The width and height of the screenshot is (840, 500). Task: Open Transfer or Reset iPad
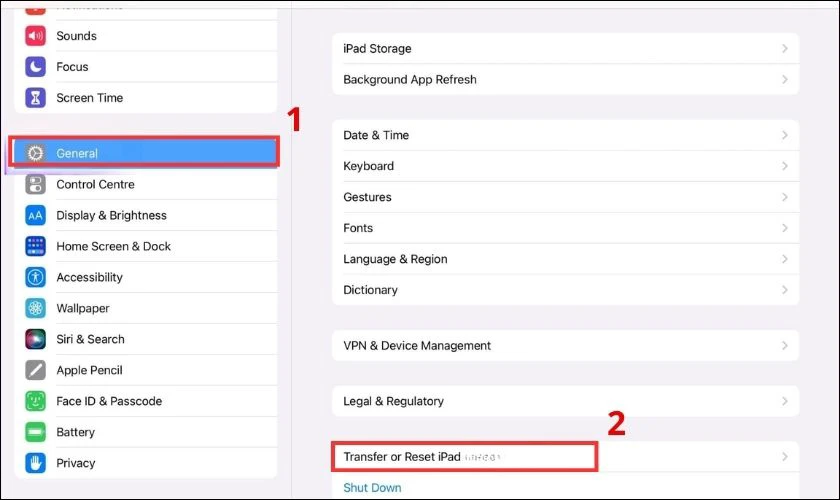(566, 457)
